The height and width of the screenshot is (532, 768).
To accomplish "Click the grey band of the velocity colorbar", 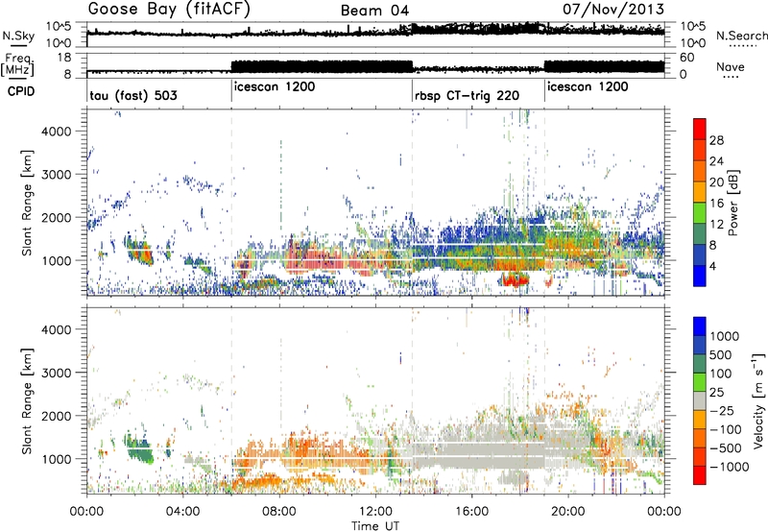I will tap(700, 400).
